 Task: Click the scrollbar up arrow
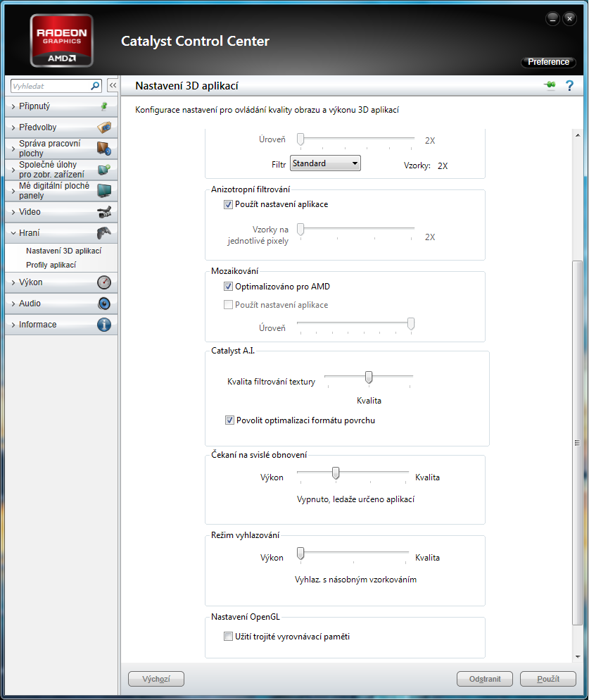578,135
